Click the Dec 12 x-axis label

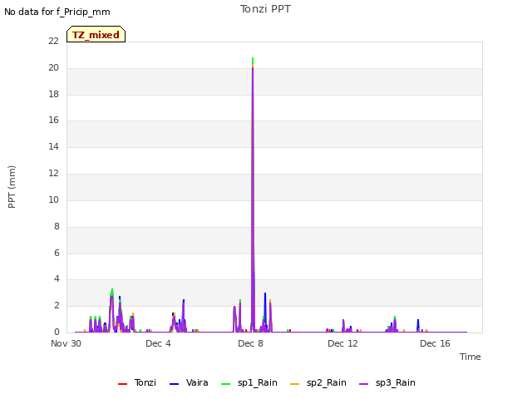pos(342,343)
